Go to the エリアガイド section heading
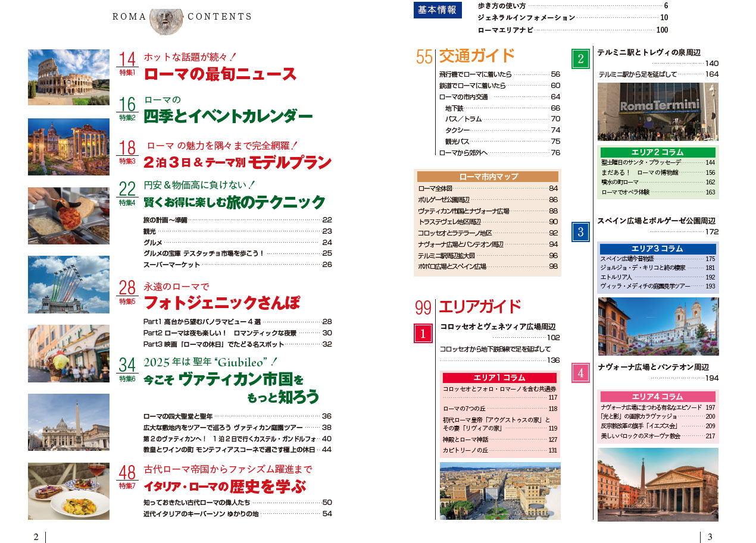This screenshot has width=756, height=543. click(x=479, y=307)
